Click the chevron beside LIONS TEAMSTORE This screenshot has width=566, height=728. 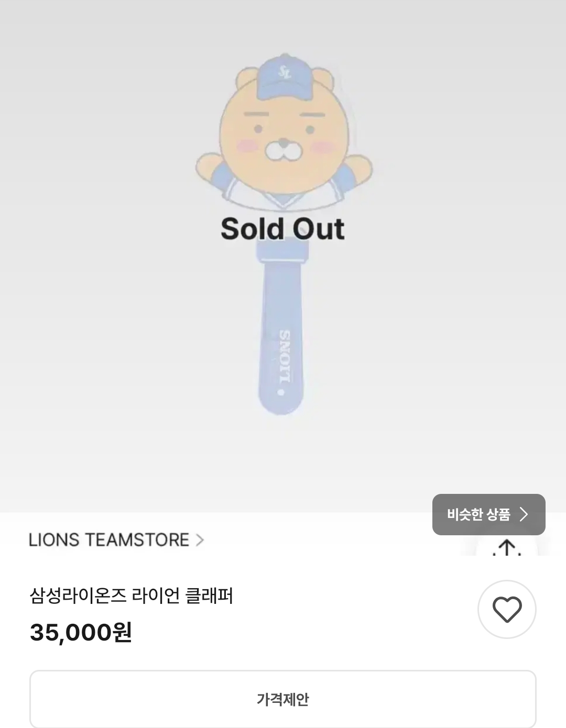(200, 540)
